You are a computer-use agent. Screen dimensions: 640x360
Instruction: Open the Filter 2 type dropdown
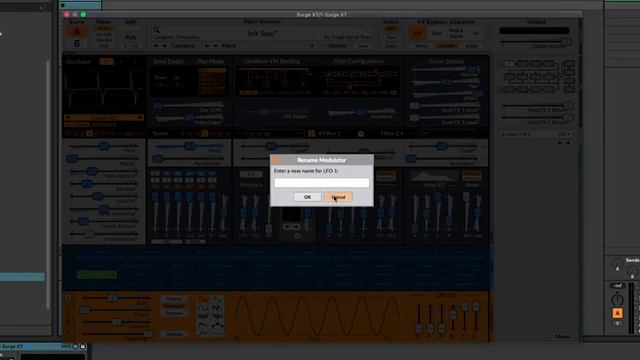(447, 133)
